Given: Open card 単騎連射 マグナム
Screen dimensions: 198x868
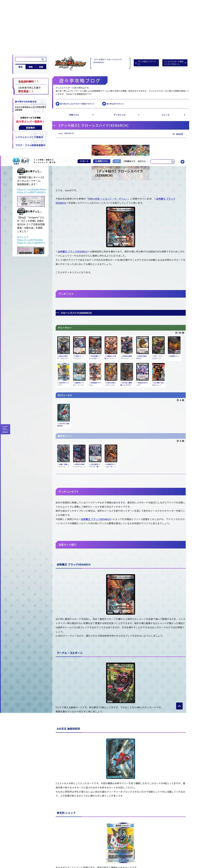Looking at the screenshot, I should 95,372.
